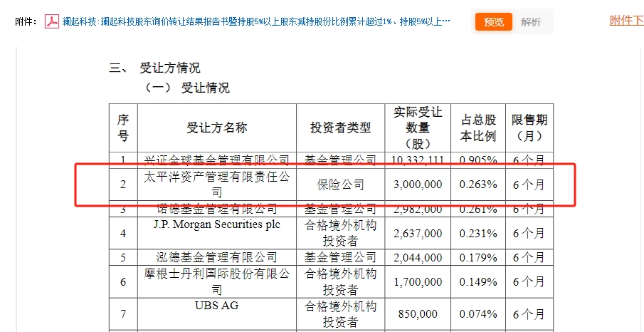
Task: Select the 0.149% ratio cell
Action: pos(478,282)
